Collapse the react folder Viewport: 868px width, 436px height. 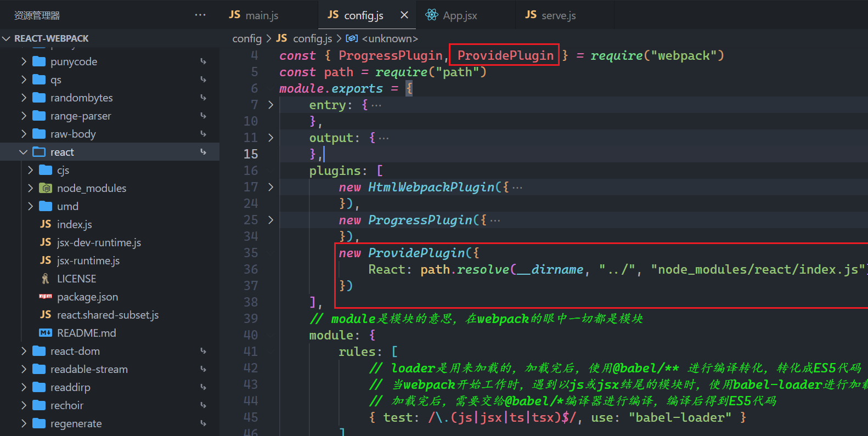point(24,152)
